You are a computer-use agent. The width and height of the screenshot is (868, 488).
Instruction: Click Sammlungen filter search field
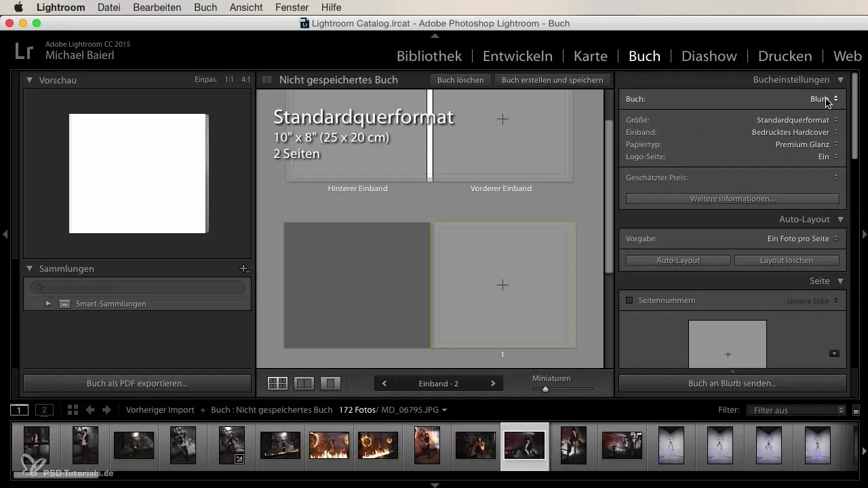tap(138, 287)
